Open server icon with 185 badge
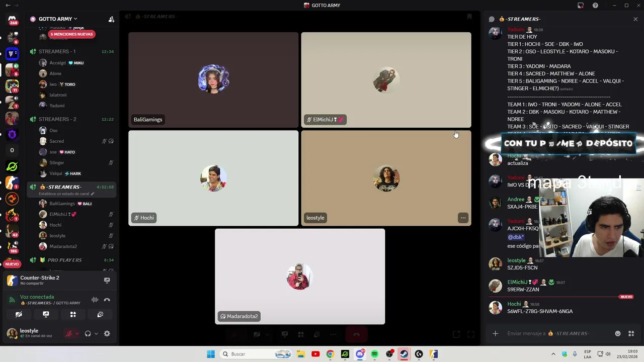This screenshot has height=362, width=644. pos(12,246)
